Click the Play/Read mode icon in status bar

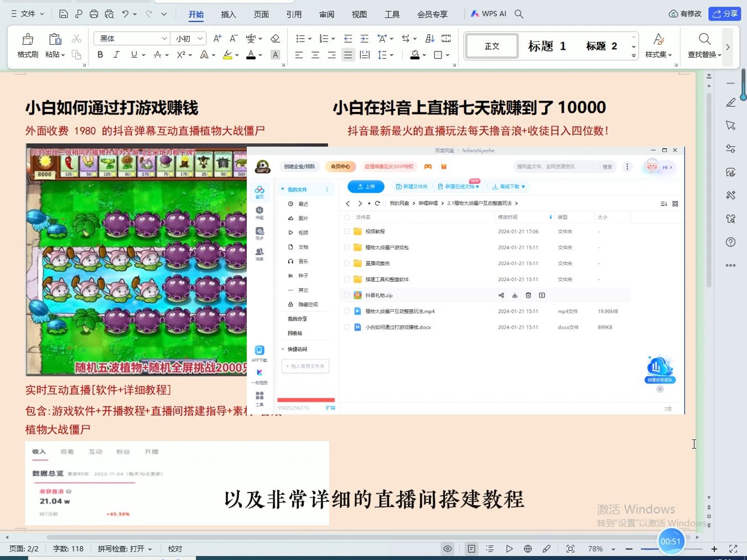pyautogui.click(x=509, y=549)
